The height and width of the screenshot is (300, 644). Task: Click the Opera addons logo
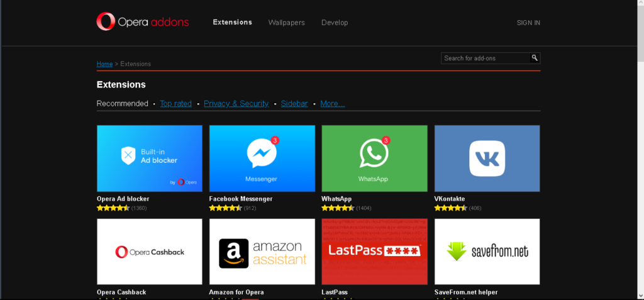point(143,22)
